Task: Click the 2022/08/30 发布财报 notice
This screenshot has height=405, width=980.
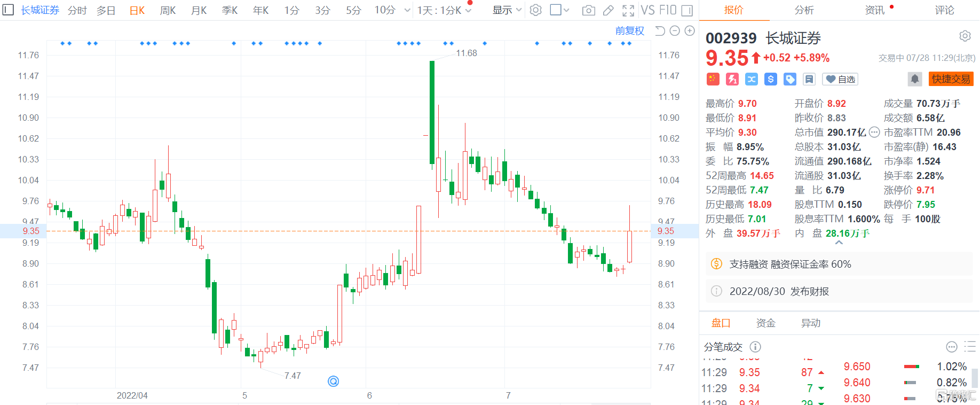Action: 779,291
